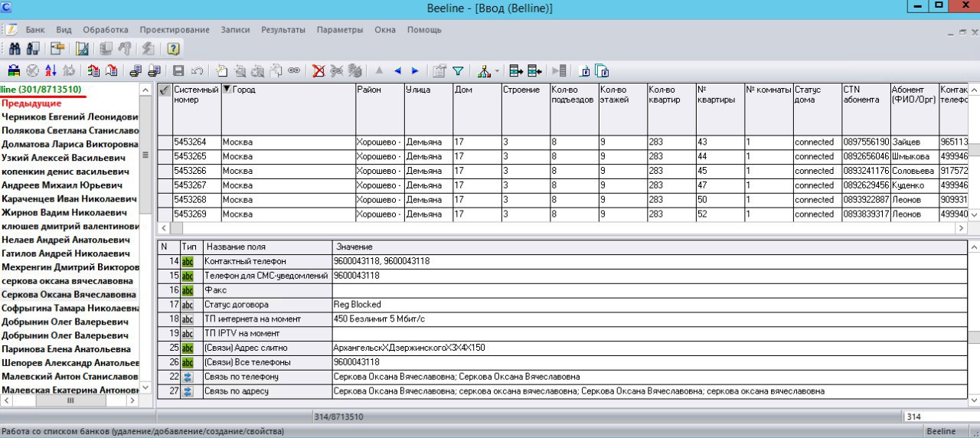Click the table export icon with right arrow
The image size is (980, 438).
[516, 70]
